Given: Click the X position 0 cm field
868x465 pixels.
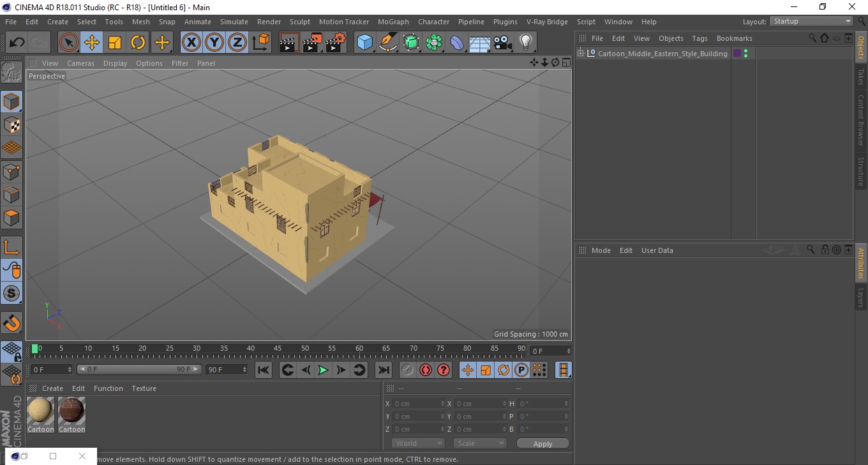Looking at the screenshot, I should coord(418,404).
